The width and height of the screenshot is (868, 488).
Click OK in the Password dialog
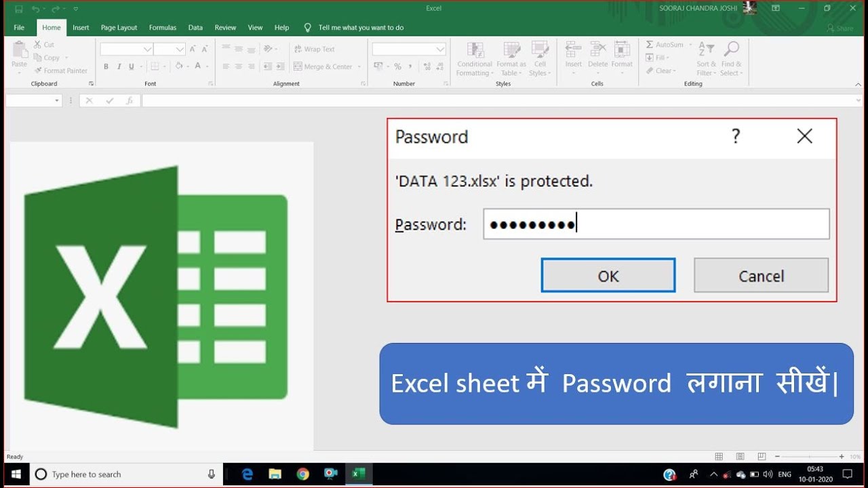tap(608, 275)
